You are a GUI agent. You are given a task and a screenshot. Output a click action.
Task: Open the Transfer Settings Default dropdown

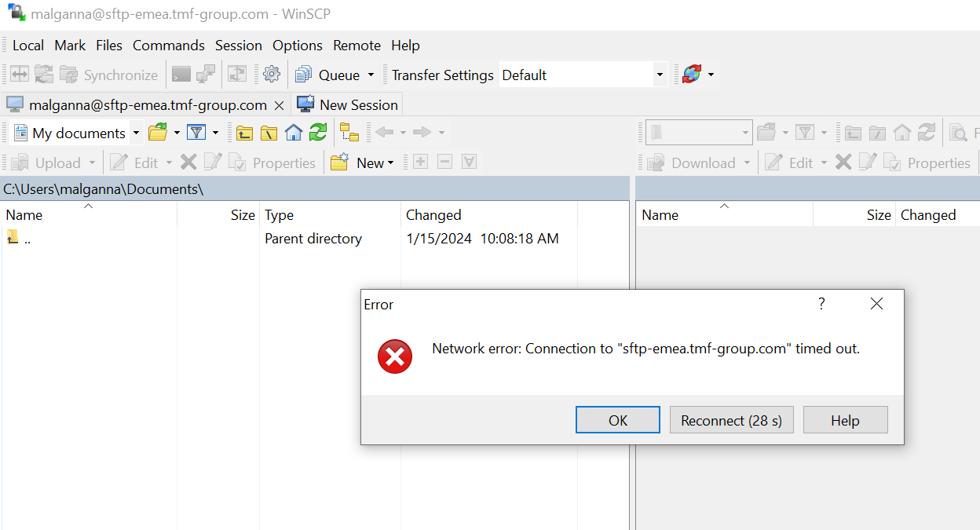[659, 75]
